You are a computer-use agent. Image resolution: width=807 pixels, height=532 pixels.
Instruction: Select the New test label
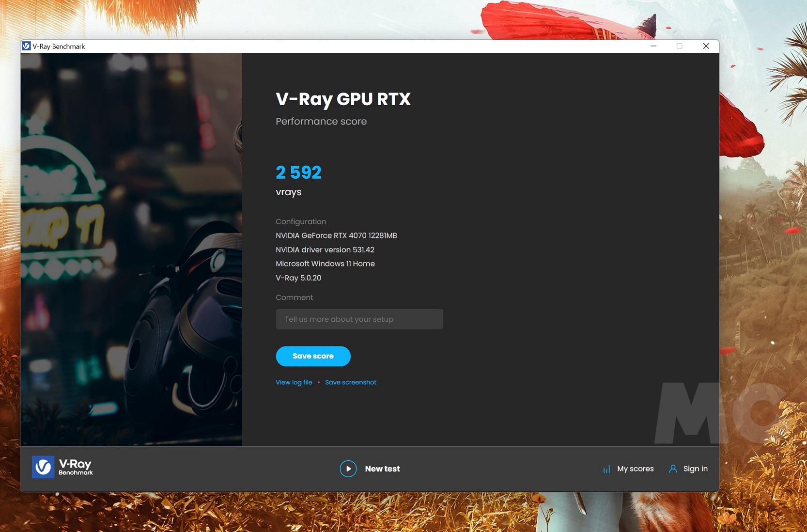(x=382, y=469)
